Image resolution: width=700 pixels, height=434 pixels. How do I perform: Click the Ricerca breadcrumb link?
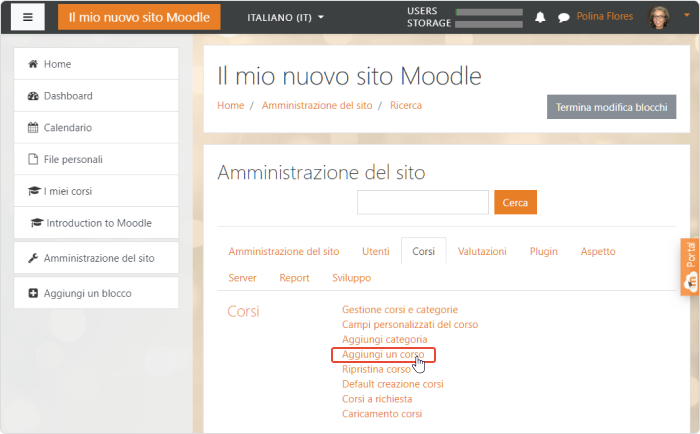tap(406, 105)
